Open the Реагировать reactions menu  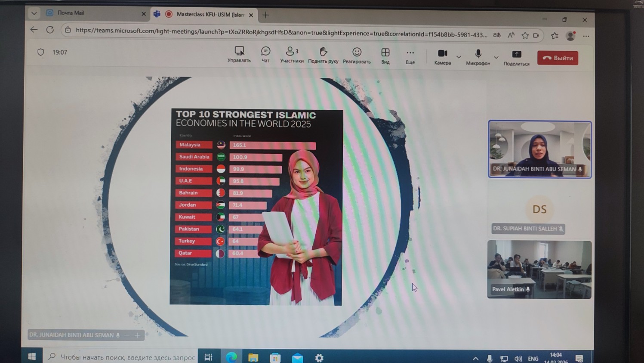click(357, 55)
